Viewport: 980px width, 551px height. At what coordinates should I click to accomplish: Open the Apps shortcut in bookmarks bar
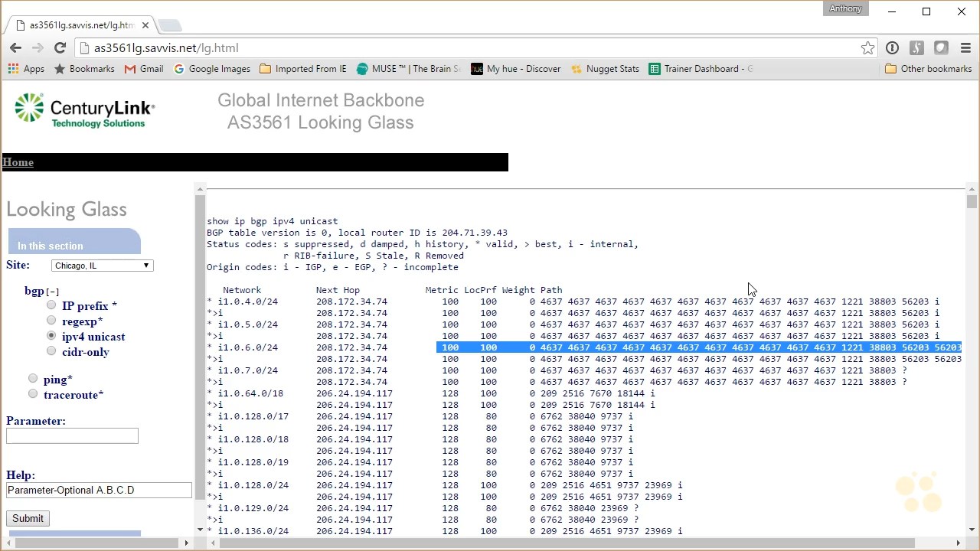pos(26,69)
